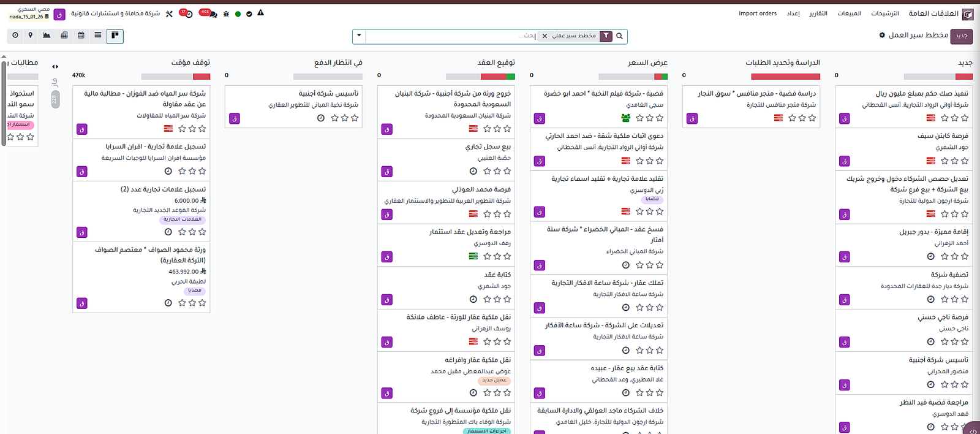Set middle star on 'دراسة قضية - متجر منافس' card
The image size is (980, 434).
click(x=802, y=118)
